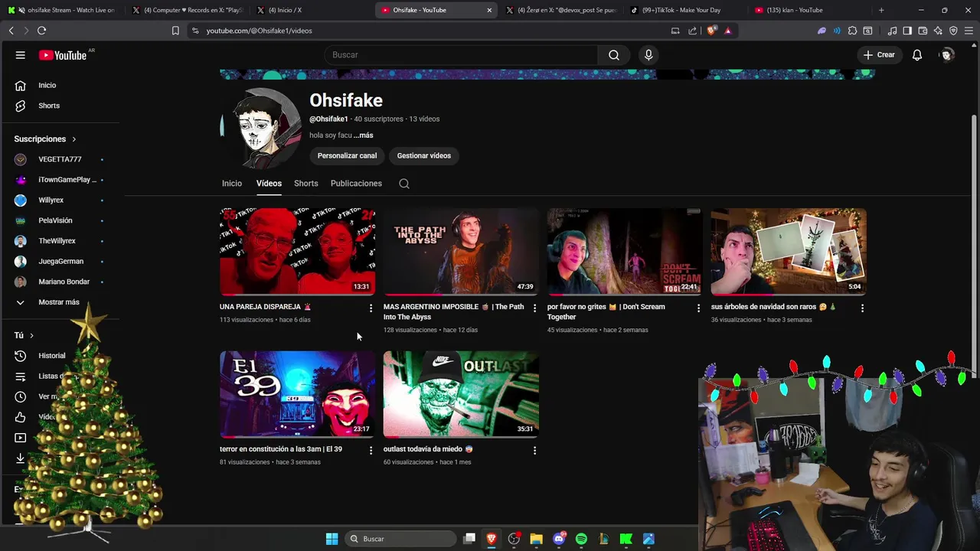
Task: Open options menu for UNA PAREJA DISPAREJA
Action: point(371,308)
